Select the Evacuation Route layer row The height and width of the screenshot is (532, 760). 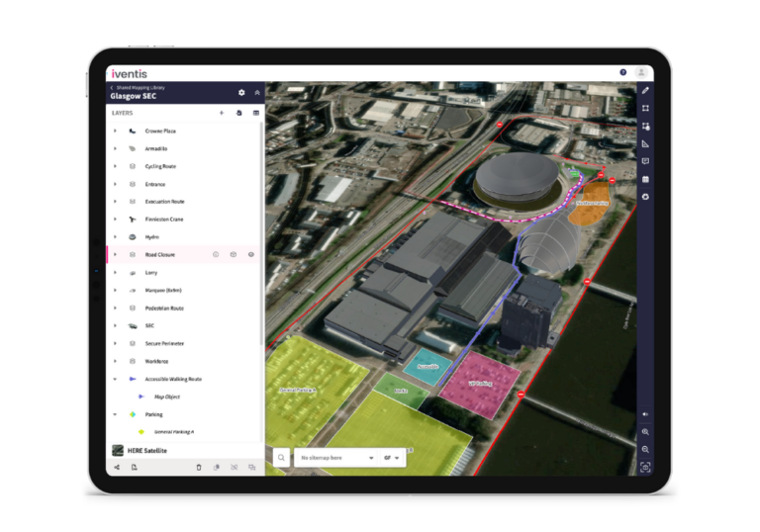pyautogui.click(x=184, y=202)
